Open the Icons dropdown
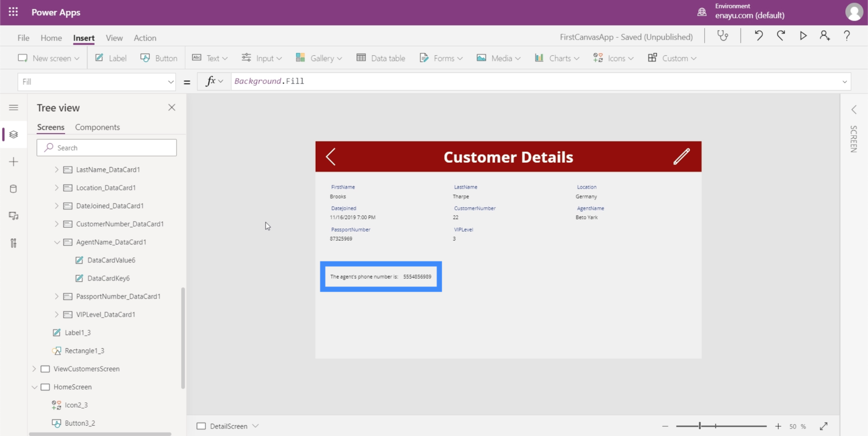This screenshot has width=868, height=436. pyautogui.click(x=613, y=58)
